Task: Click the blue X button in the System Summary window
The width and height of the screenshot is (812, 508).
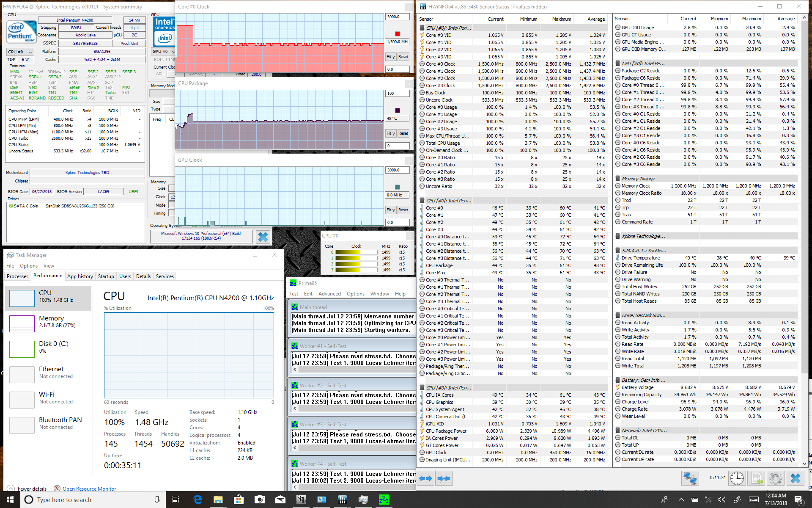Action: [263, 237]
